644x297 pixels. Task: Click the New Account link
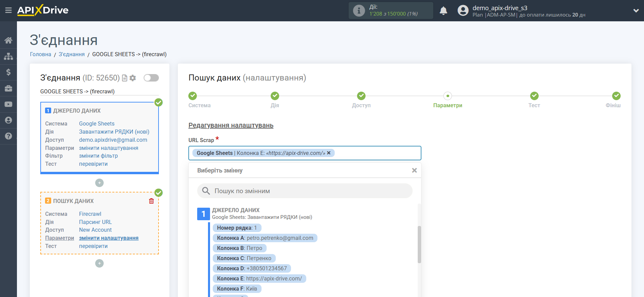(x=95, y=230)
